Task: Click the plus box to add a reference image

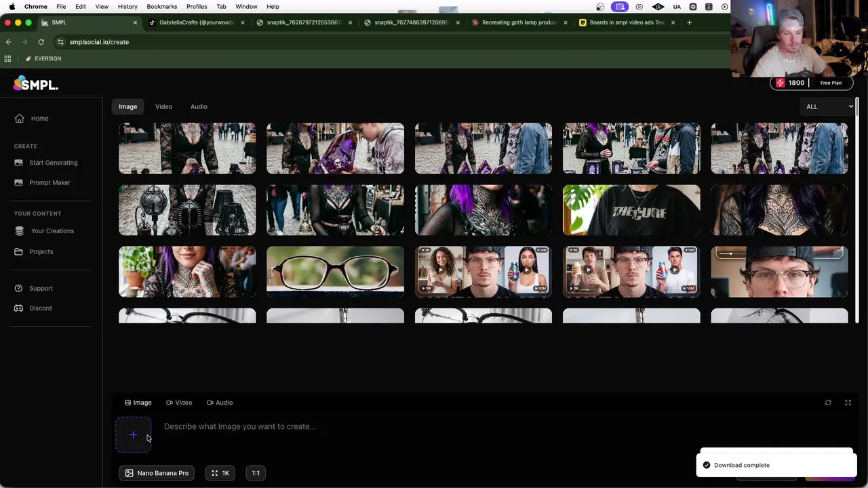Action: (134, 435)
